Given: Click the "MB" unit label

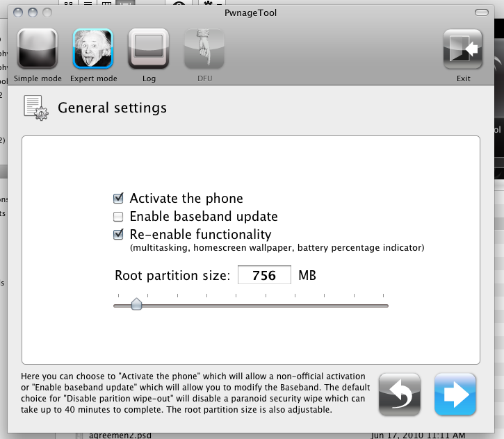Looking at the screenshot, I should 307,275.
